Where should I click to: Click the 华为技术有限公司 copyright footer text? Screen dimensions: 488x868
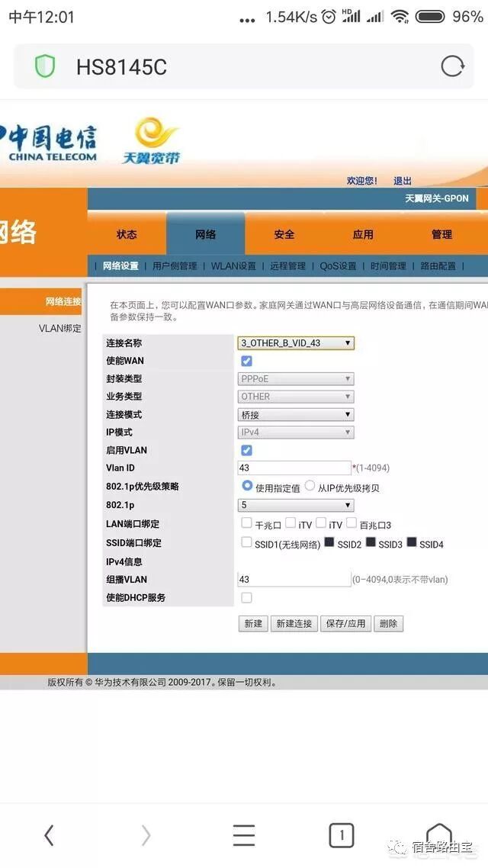162,683
